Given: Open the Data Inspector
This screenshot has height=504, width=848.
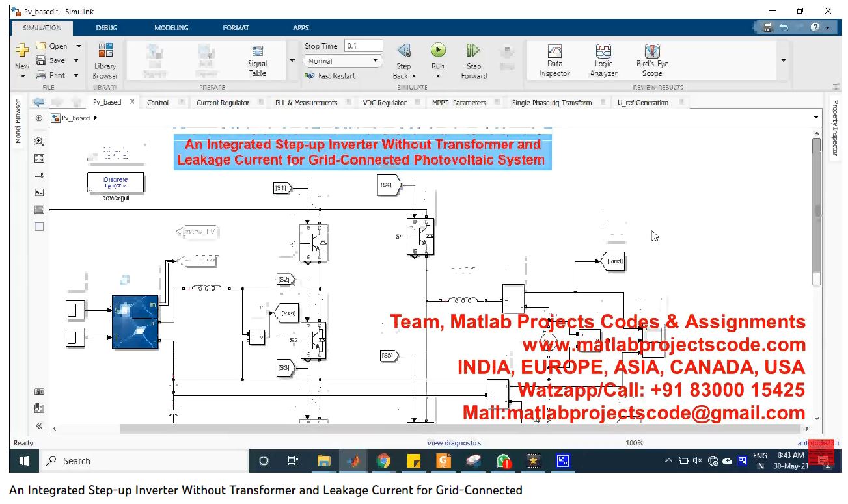Looking at the screenshot, I should (x=554, y=60).
